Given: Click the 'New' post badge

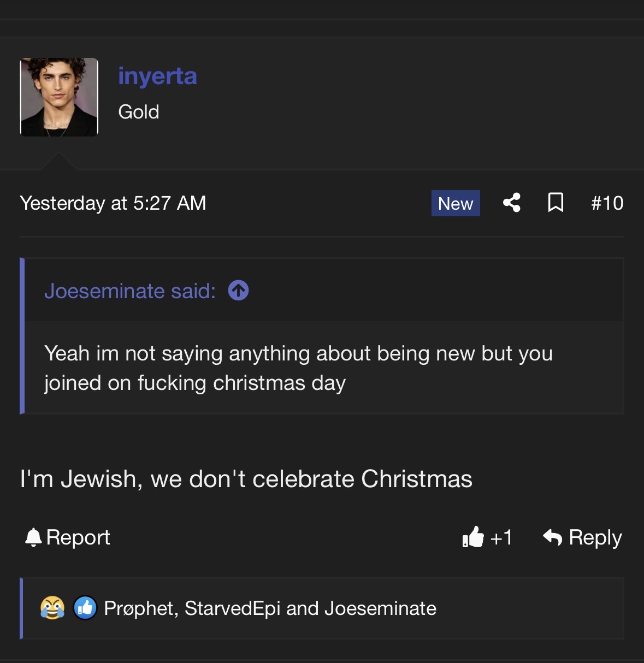Looking at the screenshot, I should 455,203.
